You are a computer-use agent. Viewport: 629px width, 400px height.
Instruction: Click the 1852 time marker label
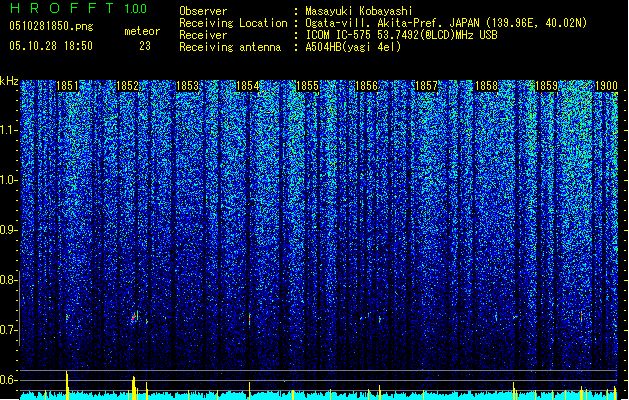127,86
